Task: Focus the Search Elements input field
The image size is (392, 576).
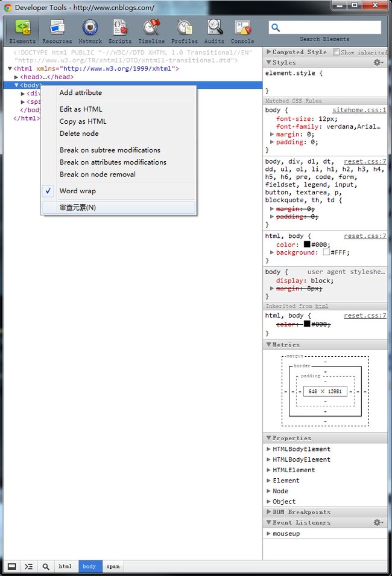Action: pyautogui.click(x=325, y=27)
